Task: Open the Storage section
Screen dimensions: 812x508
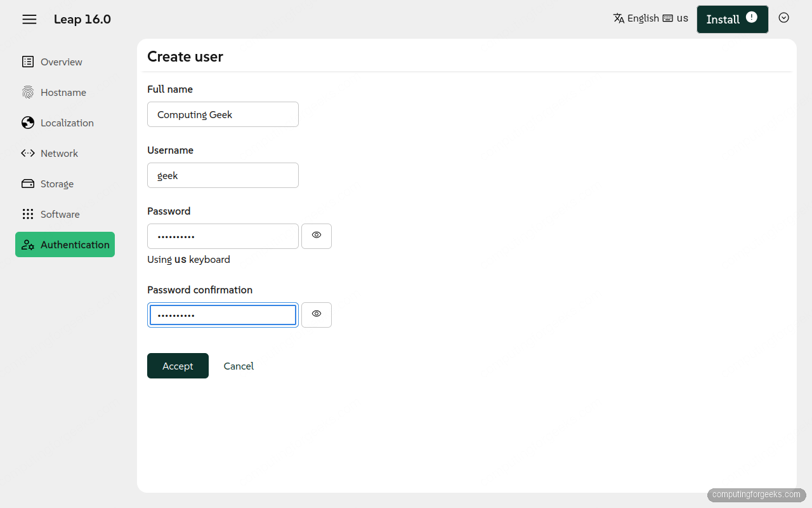Action: (65, 184)
